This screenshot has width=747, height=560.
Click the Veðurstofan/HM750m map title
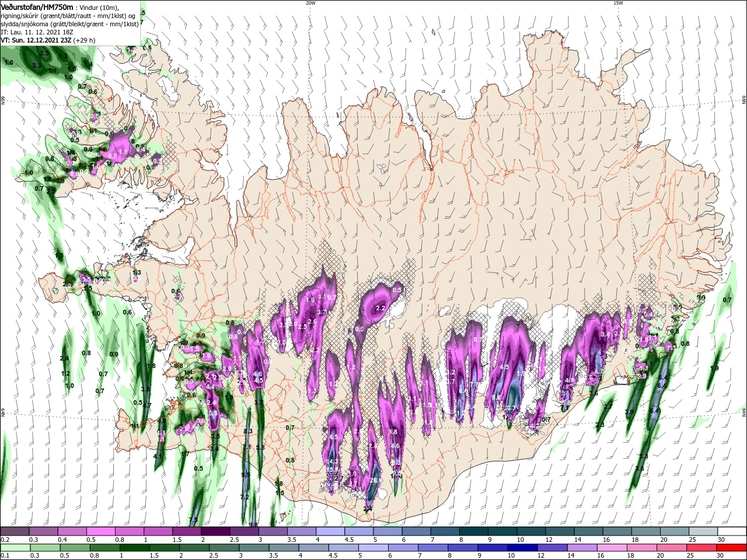pyautogui.click(x=37, y=6)
